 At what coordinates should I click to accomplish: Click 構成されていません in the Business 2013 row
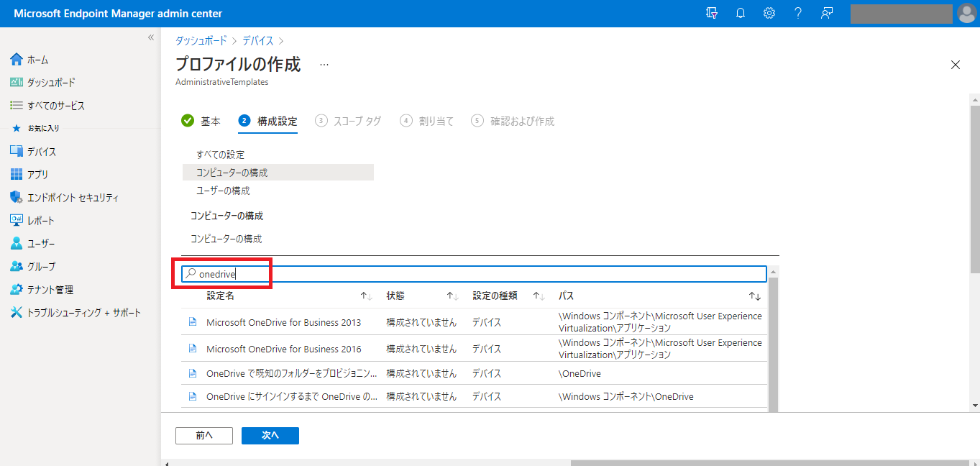click(x=421, y=322)
